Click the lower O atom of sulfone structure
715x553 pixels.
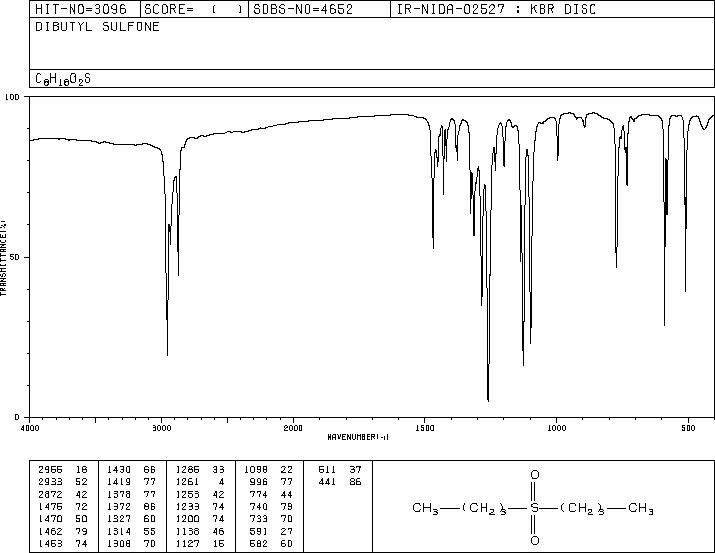tap(534, 541)
